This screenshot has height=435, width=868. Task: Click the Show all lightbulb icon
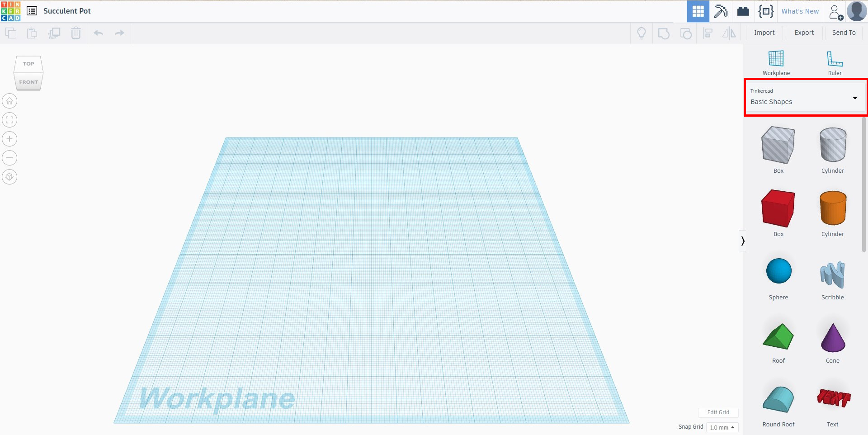pos(642,33)
